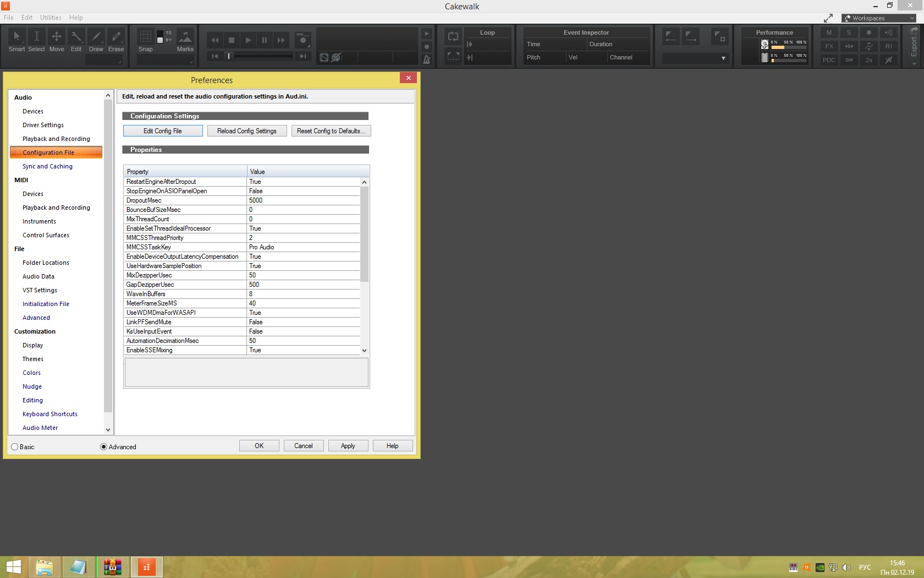Click the transport Record button
924x578 pixels.
[302, 40]
